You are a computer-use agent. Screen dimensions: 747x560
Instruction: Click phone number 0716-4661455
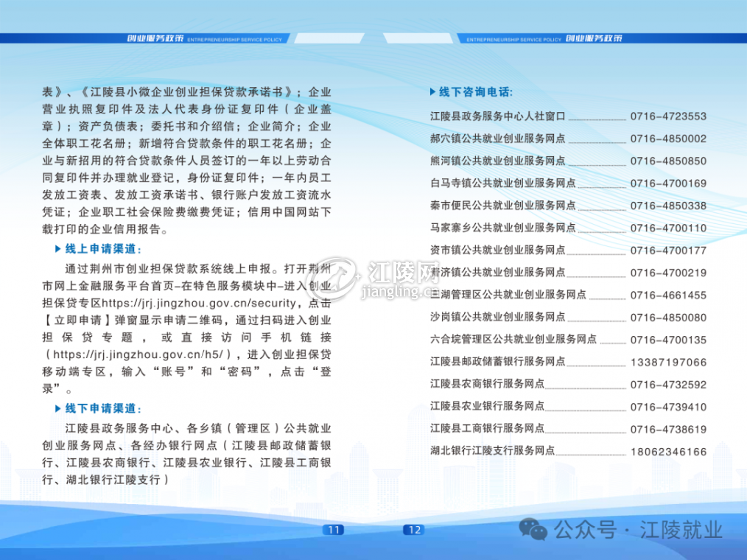[668, 295]
